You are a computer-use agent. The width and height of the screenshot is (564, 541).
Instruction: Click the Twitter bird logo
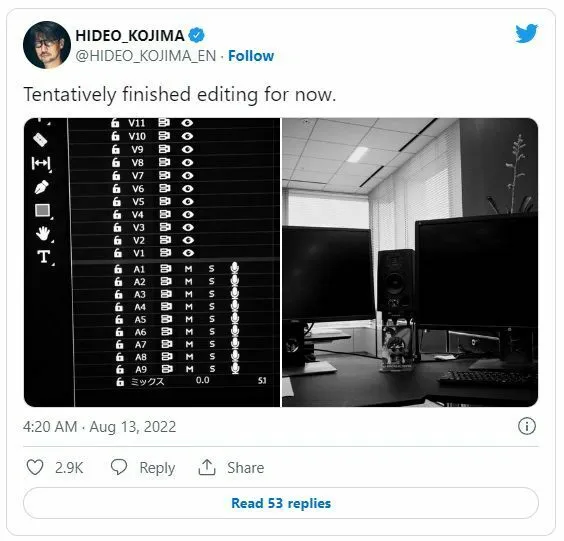click(x=526, y=33)
